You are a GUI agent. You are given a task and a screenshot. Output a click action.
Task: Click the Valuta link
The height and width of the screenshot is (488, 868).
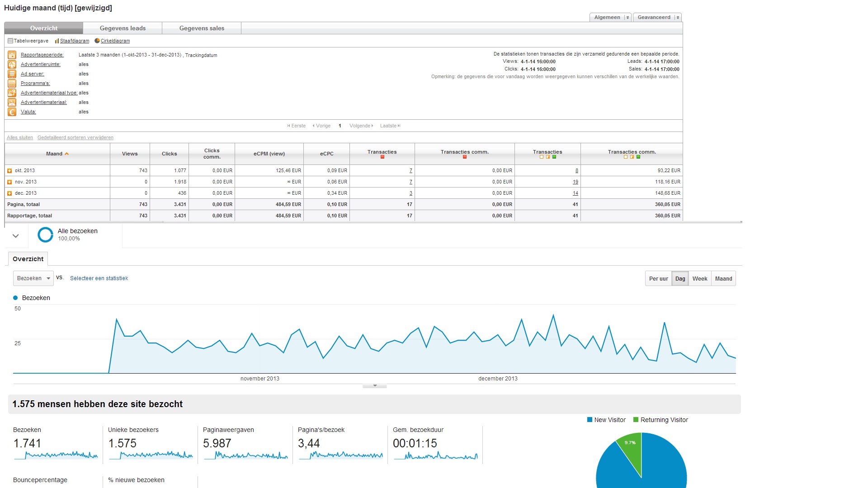pos(28,112)
